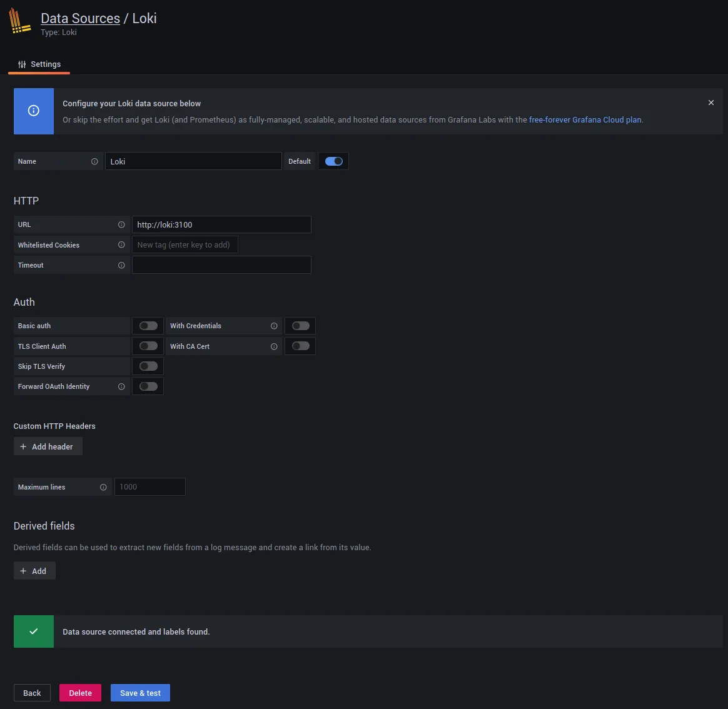Click info icon beside Maximum lines
The width and height of the screenshot is (728, 709).
click(103, 487)
